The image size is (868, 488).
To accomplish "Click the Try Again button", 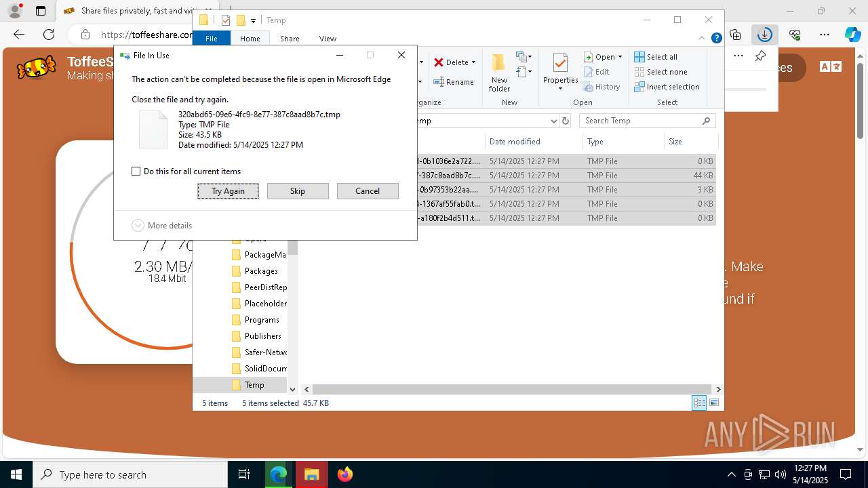I will coord(228,191).
